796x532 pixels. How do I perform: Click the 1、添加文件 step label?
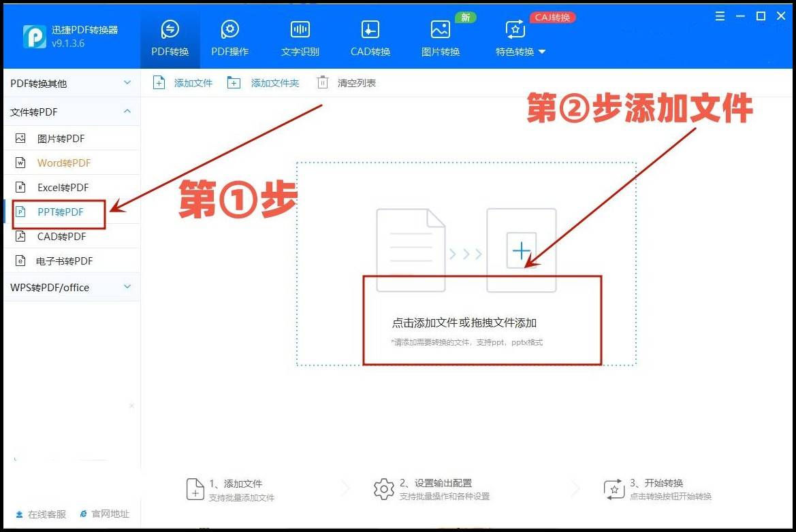point(236,484)
